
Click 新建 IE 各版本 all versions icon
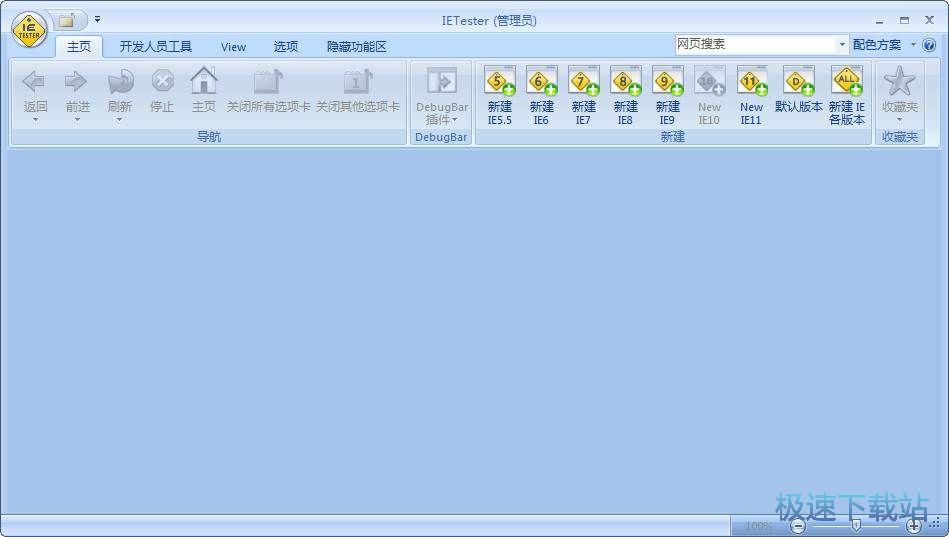point(847,81)
